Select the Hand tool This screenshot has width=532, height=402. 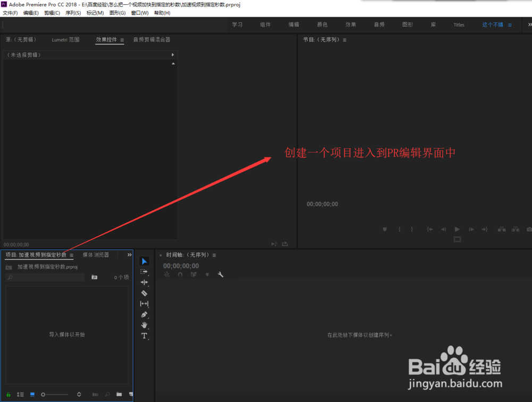(x=144, y=325)
